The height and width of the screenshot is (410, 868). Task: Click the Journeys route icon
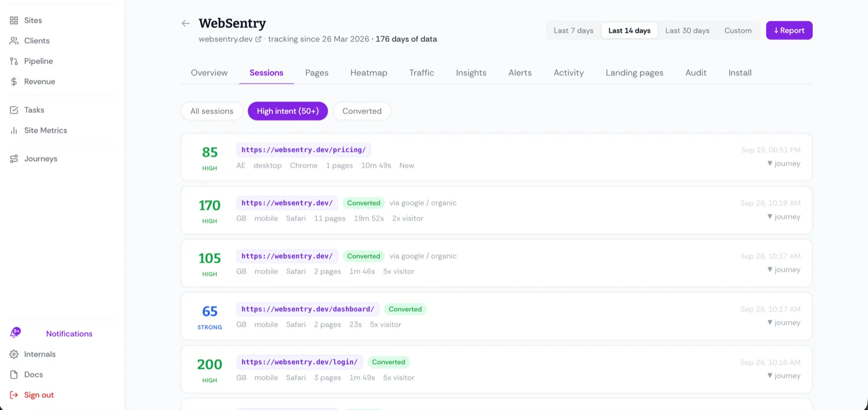(x=14, y=159)
